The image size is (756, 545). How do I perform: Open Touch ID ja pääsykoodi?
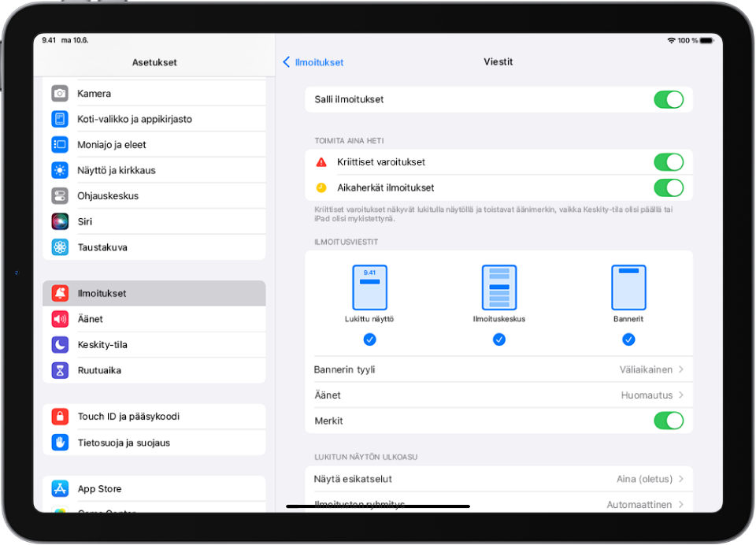click(154, 416)
